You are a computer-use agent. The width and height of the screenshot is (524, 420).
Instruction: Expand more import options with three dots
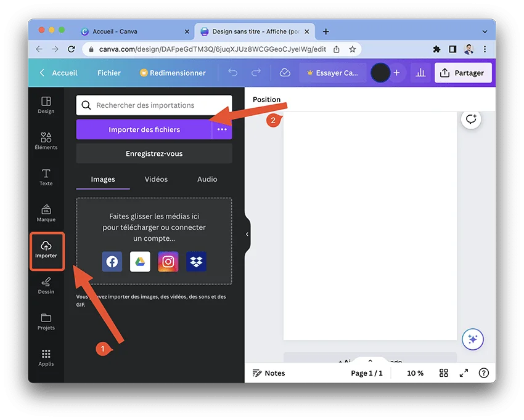pos(222,129)
